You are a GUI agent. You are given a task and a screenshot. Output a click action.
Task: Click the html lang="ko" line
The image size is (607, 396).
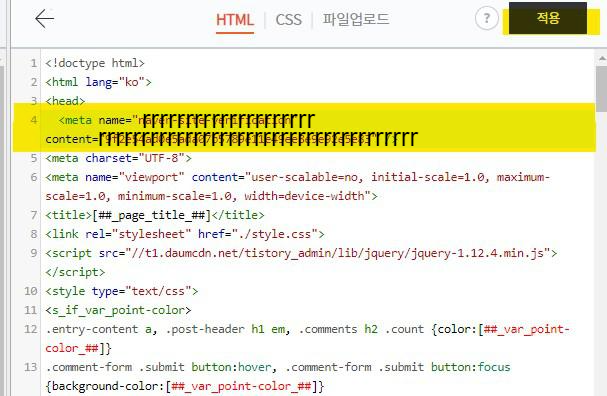[x=98, y=82]
